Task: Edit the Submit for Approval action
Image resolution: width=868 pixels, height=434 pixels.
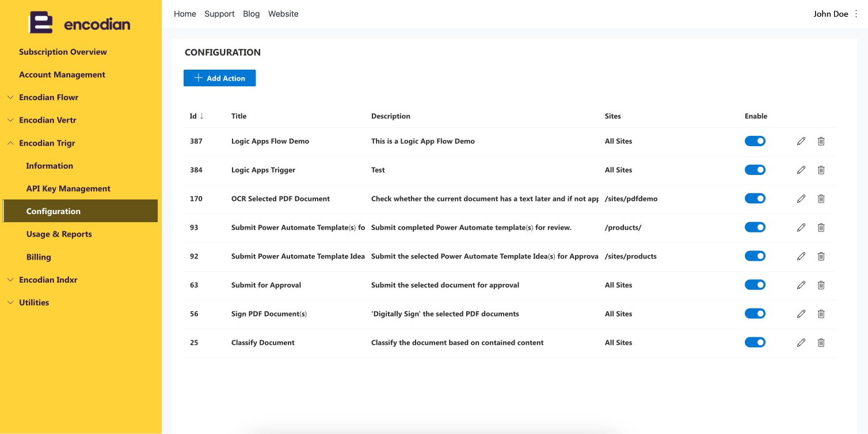Action: [801, 285]
